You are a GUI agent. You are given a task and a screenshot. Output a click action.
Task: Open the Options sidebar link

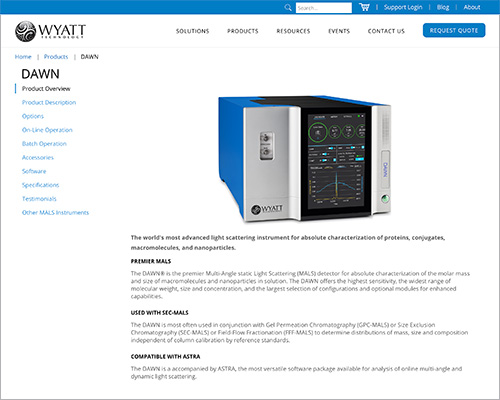(x=33, y=116)
